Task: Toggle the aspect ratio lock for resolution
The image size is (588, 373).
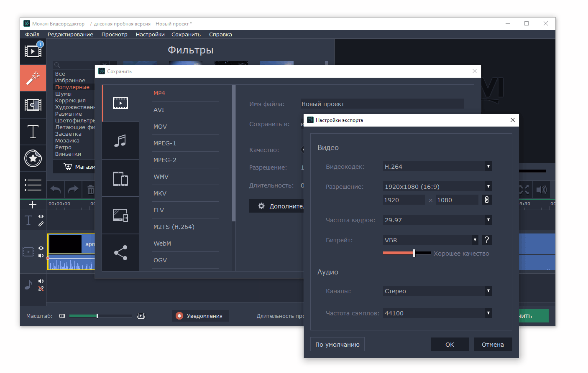Action: coord(486,200)
